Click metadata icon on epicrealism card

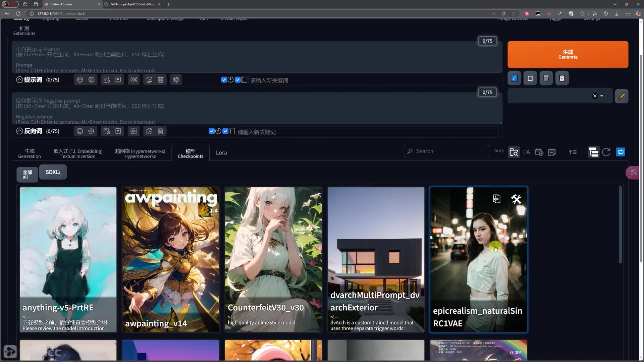[497, 199]
